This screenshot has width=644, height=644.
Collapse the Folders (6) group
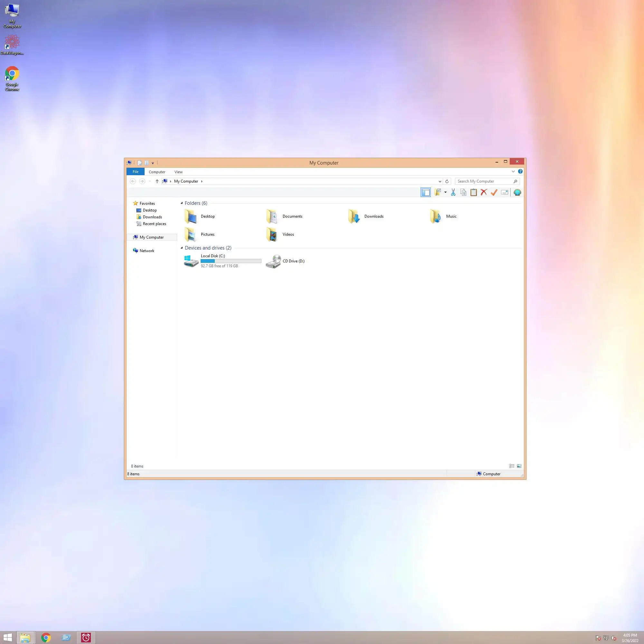point(182,203)
